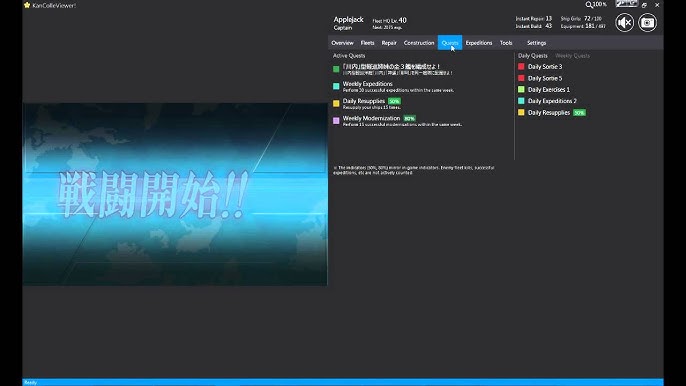The width and height of the screenshot is (686, 386).
Task: Open the Settings tab
Action: [536, 43]
